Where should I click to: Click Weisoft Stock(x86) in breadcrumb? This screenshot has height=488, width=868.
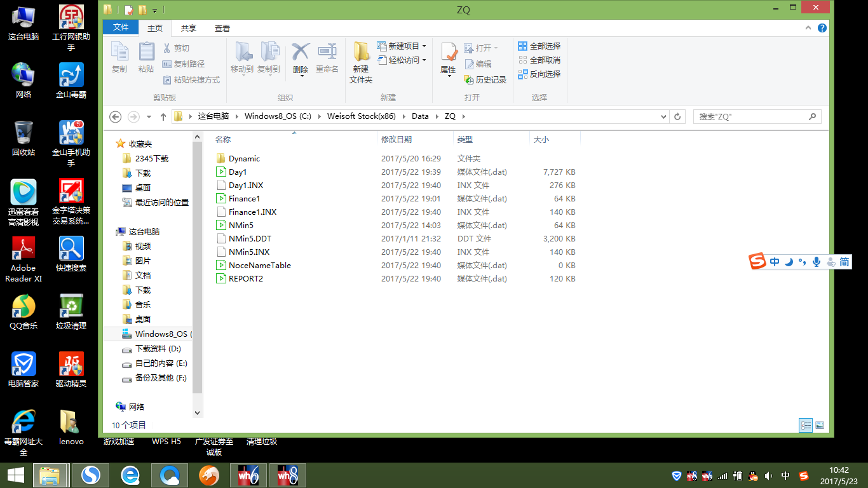tap(361, 116)
